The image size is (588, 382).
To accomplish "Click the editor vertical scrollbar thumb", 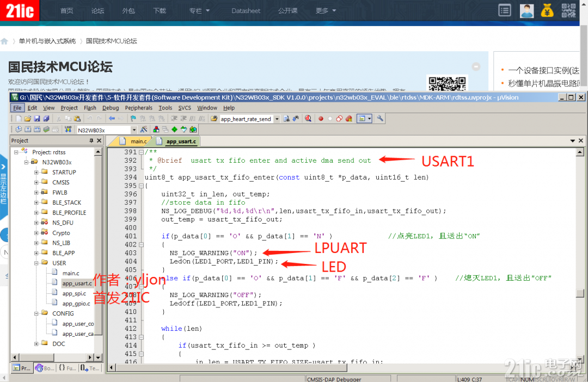I will click(580, 293).
